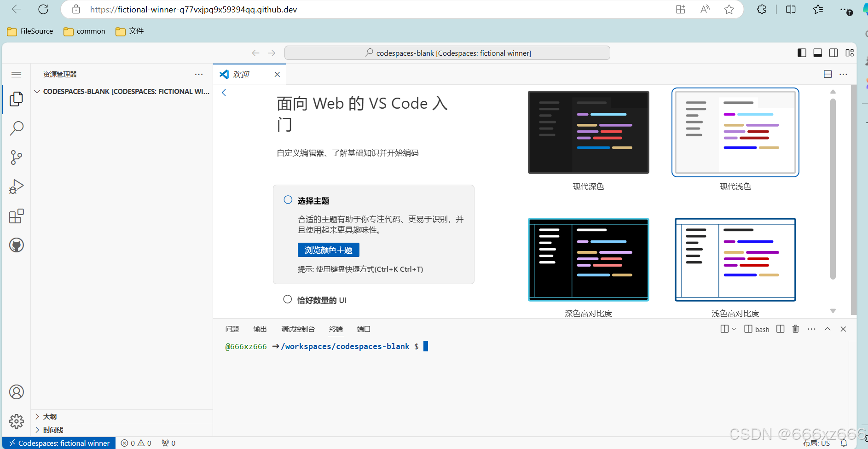
Task: Open the common bookmark folder
Action: point(85,31)
